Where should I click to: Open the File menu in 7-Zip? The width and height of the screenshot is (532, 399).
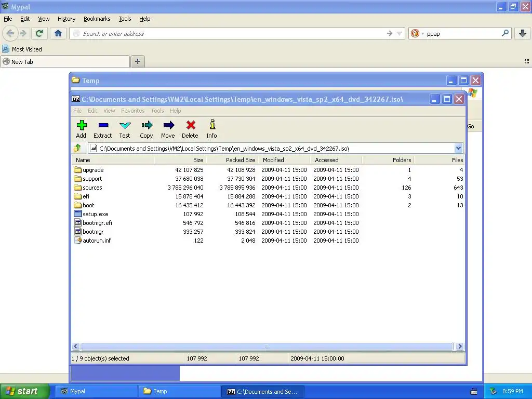[x=77, y=111]
